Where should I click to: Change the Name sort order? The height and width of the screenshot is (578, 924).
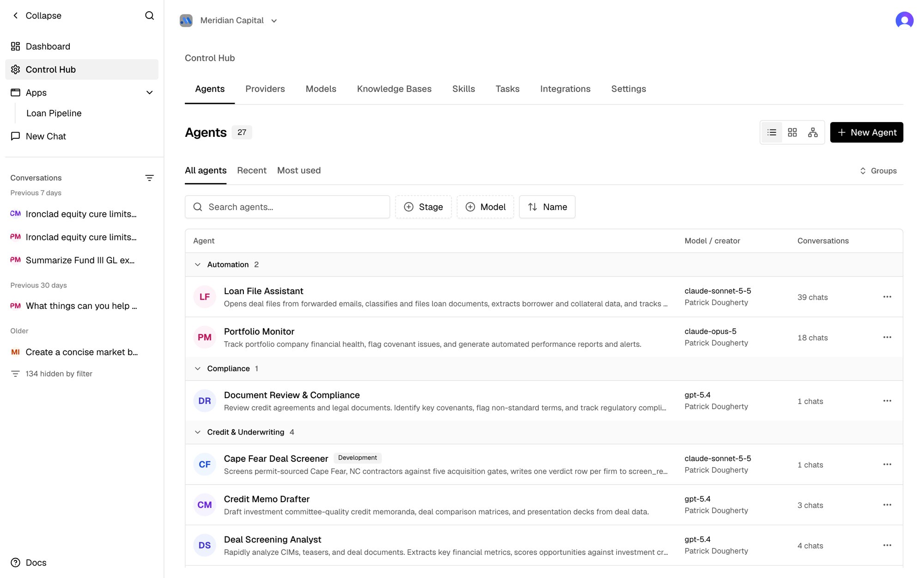click(x=547, y=207)
